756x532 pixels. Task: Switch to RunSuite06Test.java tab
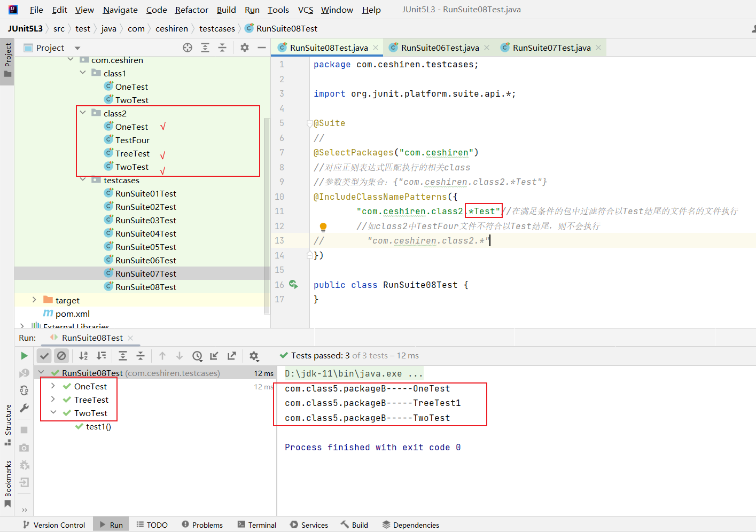coord(439,48)
